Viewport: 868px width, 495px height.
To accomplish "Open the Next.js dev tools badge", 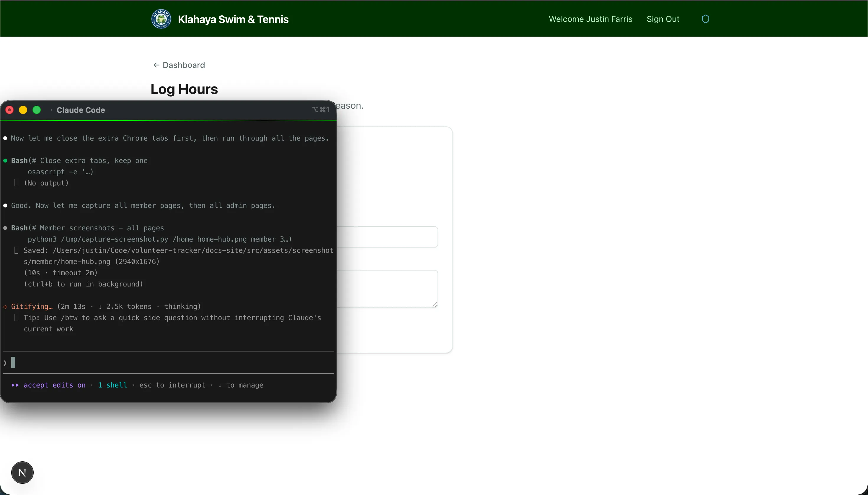I will pyautogui.click(x=22, y=472).
